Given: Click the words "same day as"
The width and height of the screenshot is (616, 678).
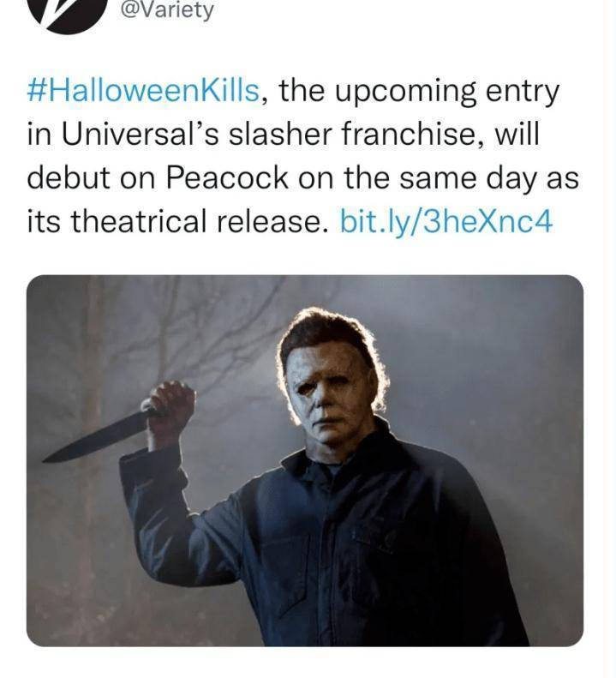Looking at the screenshot, I should 489,179.
